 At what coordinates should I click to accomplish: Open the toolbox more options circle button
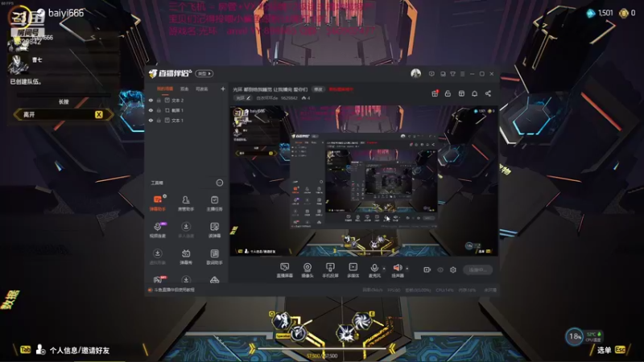click(219, 183)
